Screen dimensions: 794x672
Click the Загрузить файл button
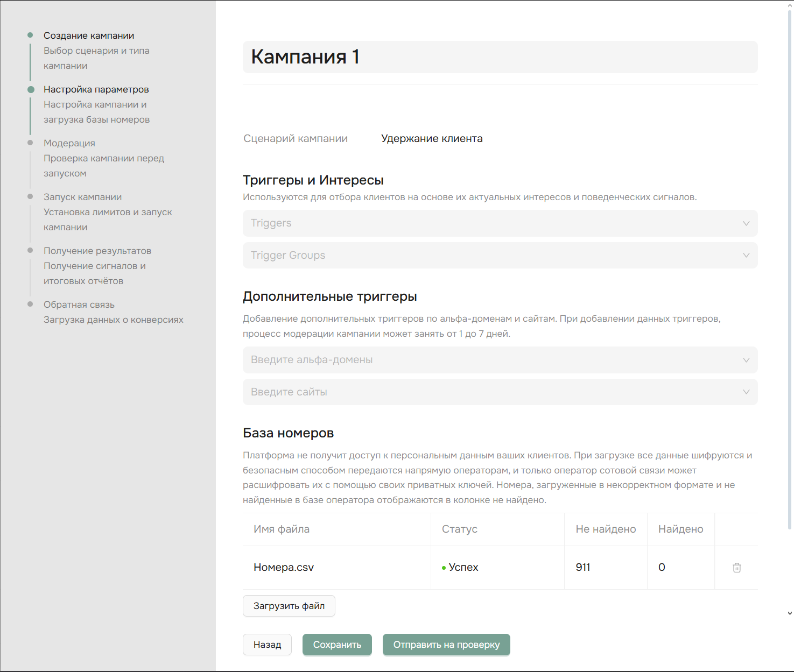pyautogui.click(x=289, y=606)
